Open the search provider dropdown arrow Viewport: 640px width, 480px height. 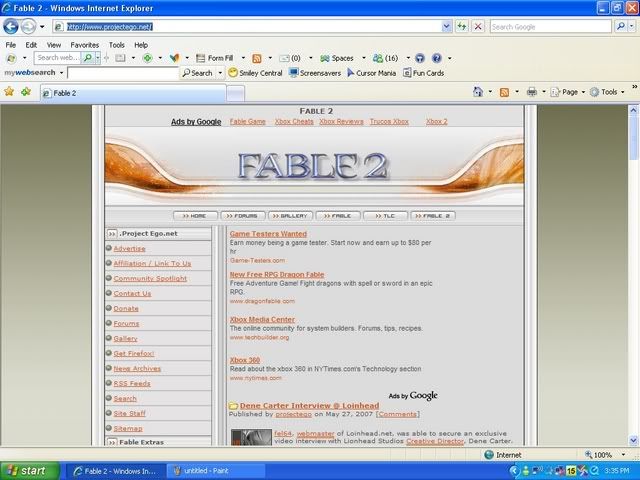pyautogui.click(x=631, y=27)
